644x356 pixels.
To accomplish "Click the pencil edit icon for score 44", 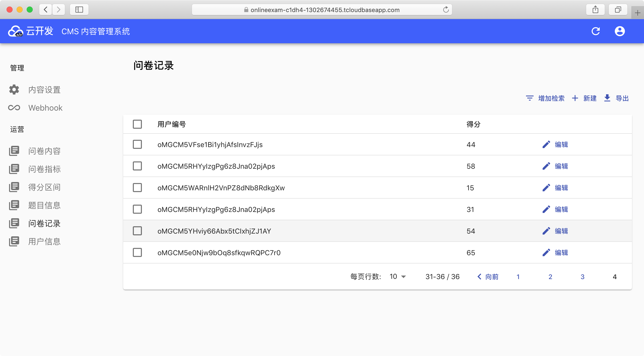I will click(x=546, y=145).
